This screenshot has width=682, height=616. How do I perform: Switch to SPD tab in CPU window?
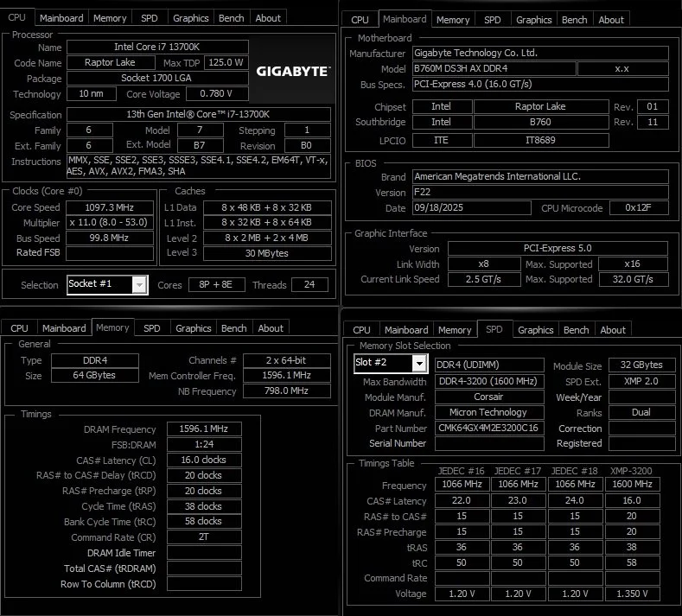click(x=150, y=18)
